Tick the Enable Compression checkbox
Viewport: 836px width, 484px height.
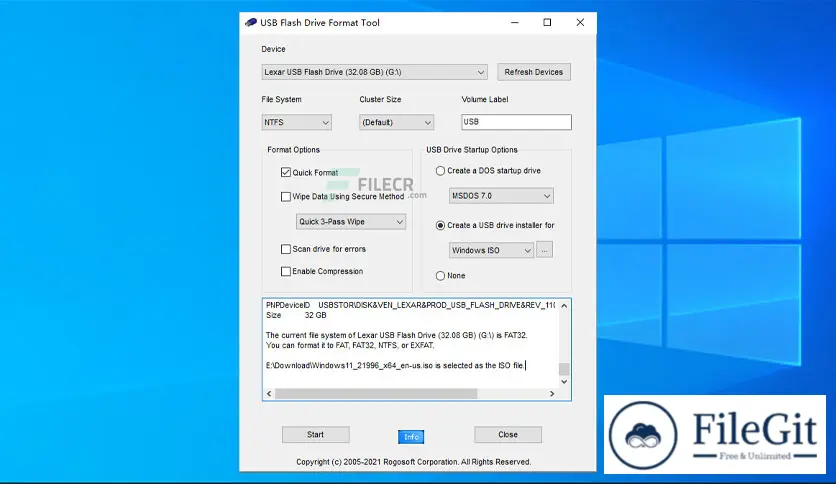point(286,271)
